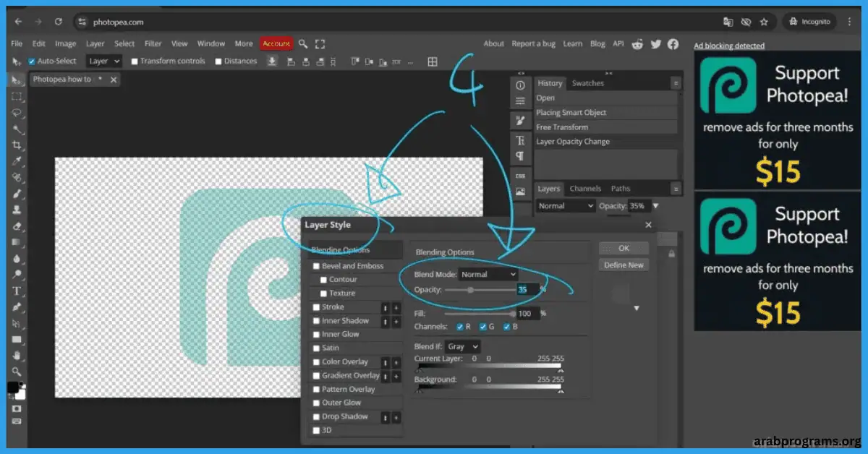Open the Report a bug link
Screen dimensions: 868x454
point(533,44)
